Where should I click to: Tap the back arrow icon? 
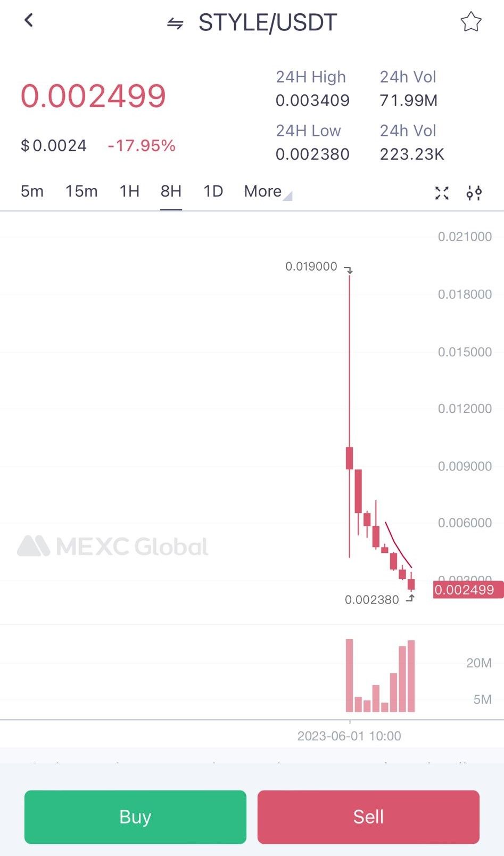29,20
